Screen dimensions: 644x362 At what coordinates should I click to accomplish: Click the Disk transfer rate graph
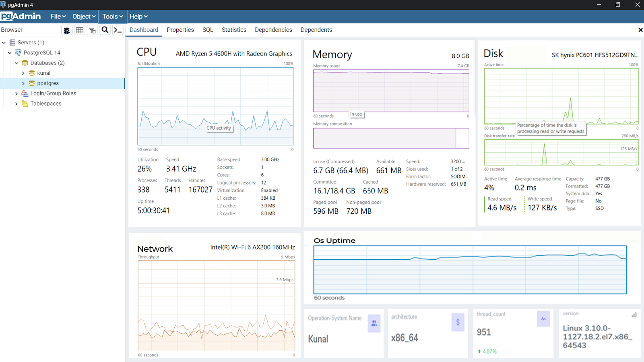(x=561, y=153)
